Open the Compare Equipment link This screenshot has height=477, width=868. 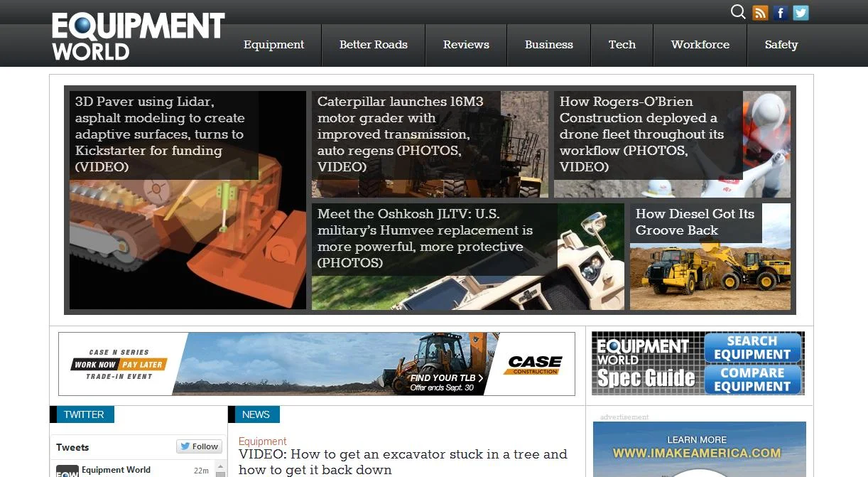[x=752, y=380]
